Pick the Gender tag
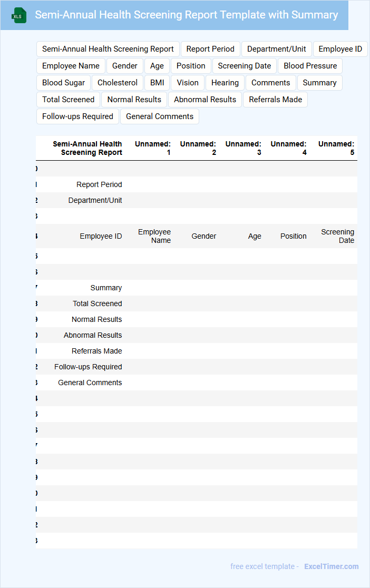Screen dimensions: 370x588 (124, 66)
